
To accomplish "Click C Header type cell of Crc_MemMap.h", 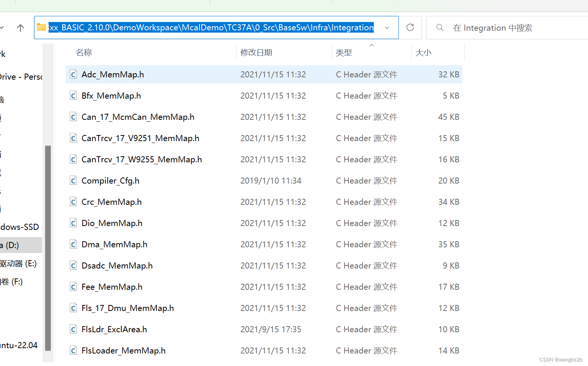I will pyautogui.click(x=367, y=202).
